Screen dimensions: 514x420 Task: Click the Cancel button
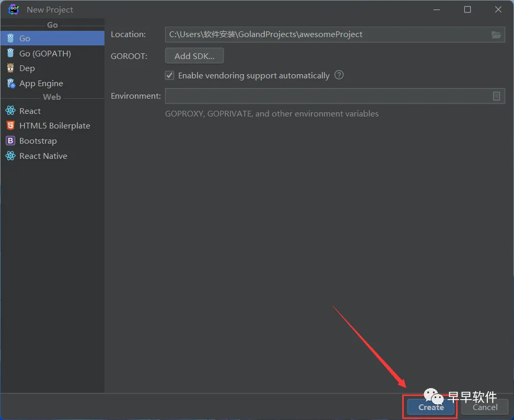point(485,407)
